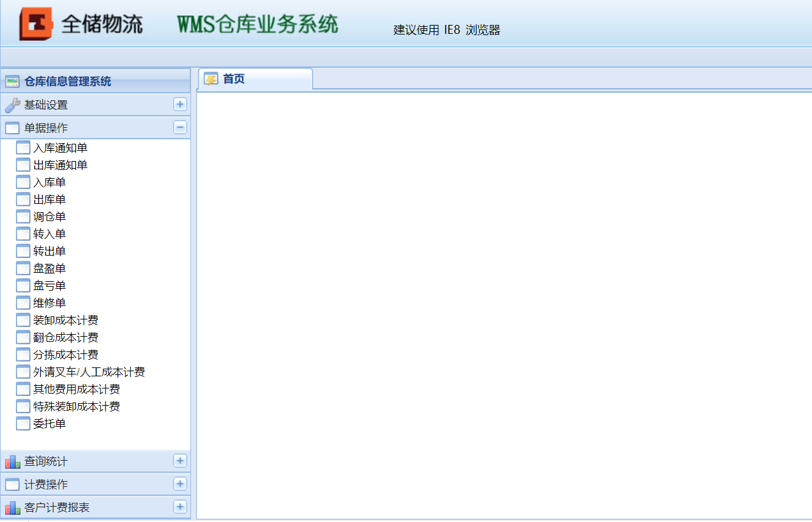The height and width of the screenshot is (522, 812).
Task: Click the chart icon beside 客户计费报表
Action: point(11,507)
